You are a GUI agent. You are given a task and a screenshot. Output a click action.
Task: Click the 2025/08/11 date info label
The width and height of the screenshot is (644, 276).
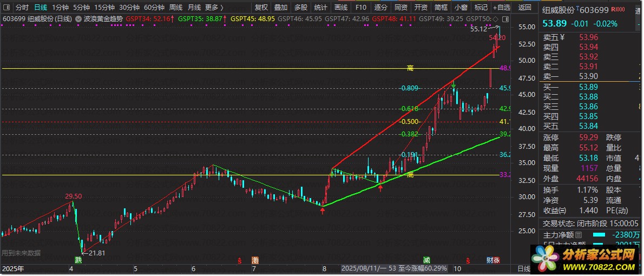tap(395, 268)
